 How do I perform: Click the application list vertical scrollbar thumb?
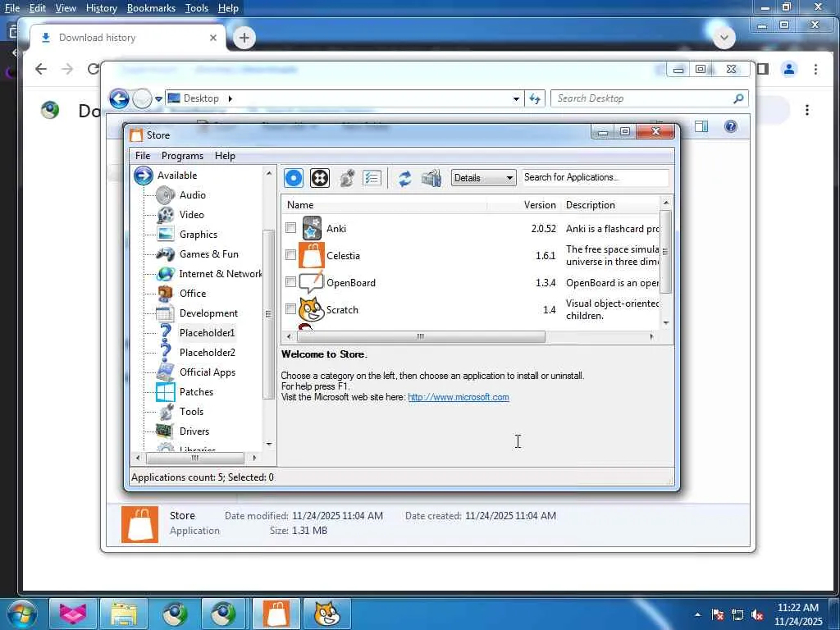click(x=666, y=252)
